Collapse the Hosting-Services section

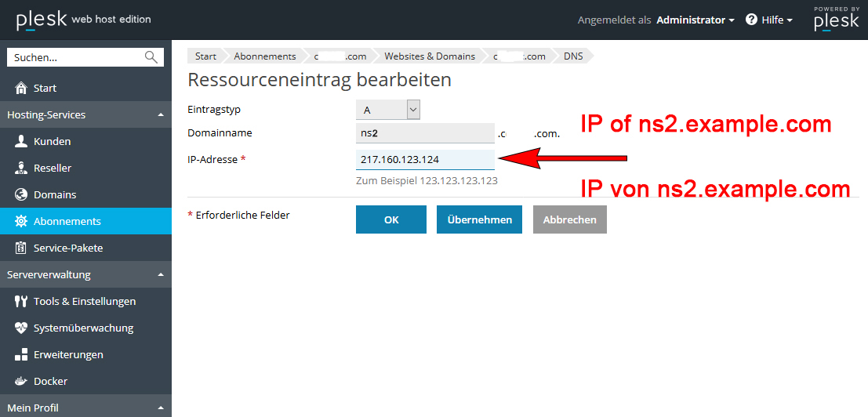coord(161,115)
